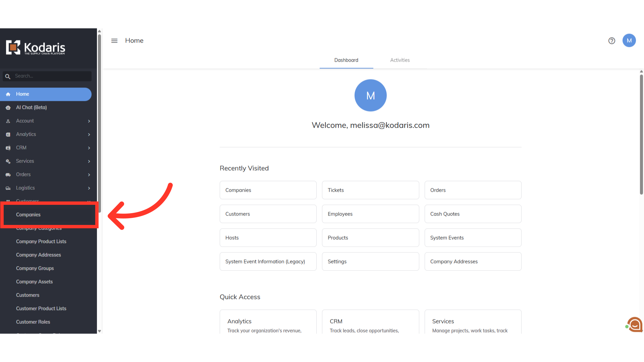Select the Dashboard tab

coord(346,60)
